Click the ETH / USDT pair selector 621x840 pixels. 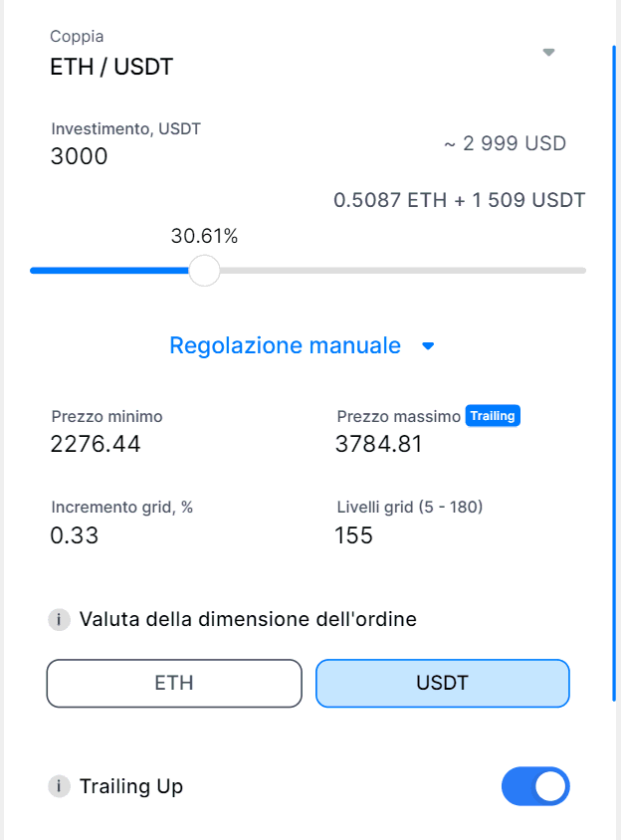click(x=112, y=69)
